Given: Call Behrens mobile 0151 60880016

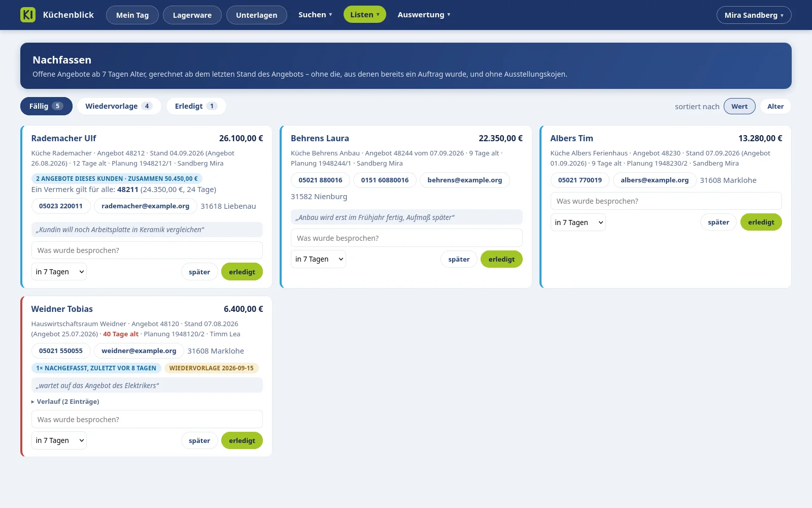Looking at the screenshot, I should 385,180.
